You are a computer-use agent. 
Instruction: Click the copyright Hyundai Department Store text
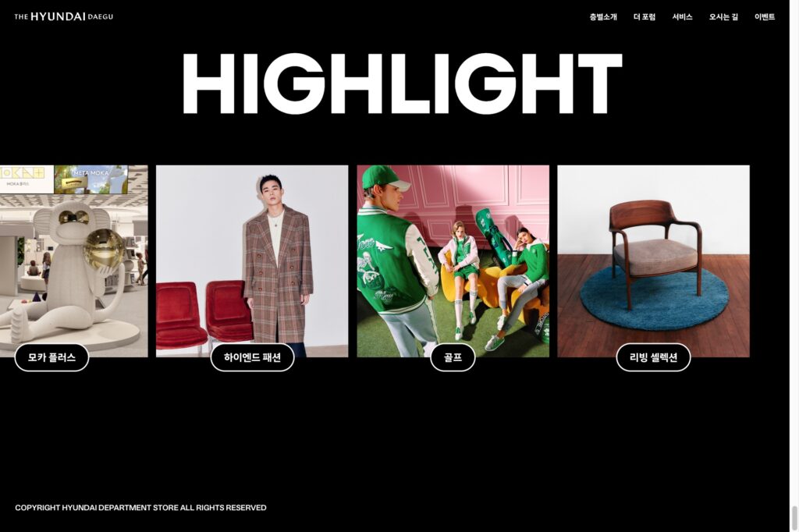coord(140,508)
